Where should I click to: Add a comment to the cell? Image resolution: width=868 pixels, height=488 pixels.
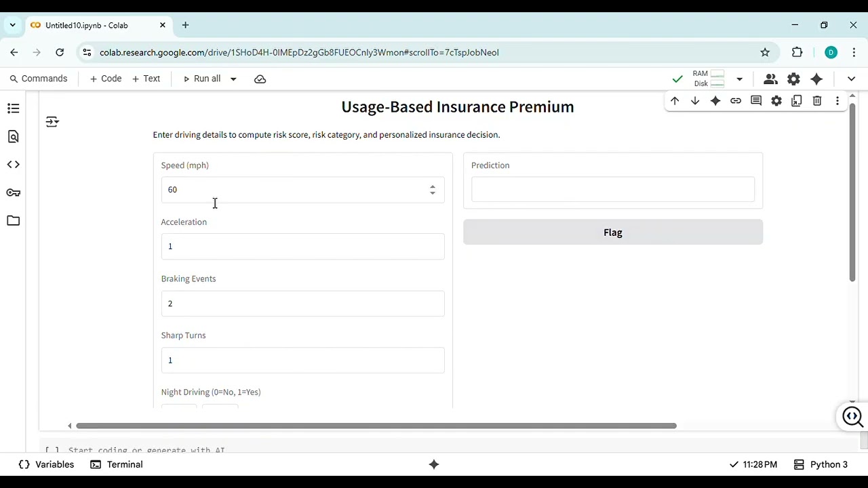pos(756,101)
